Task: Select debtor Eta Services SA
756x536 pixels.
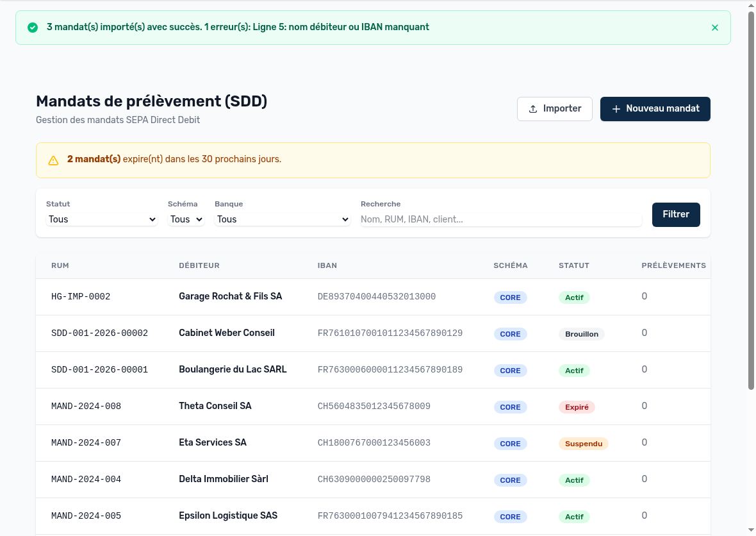Action: pyautogui.click(x=213, y=442)
